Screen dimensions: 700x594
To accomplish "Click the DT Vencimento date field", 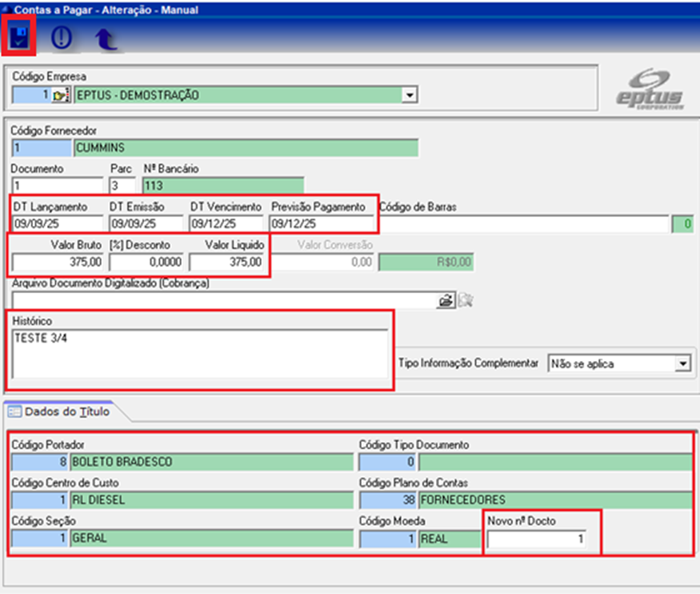I will 226,223.
